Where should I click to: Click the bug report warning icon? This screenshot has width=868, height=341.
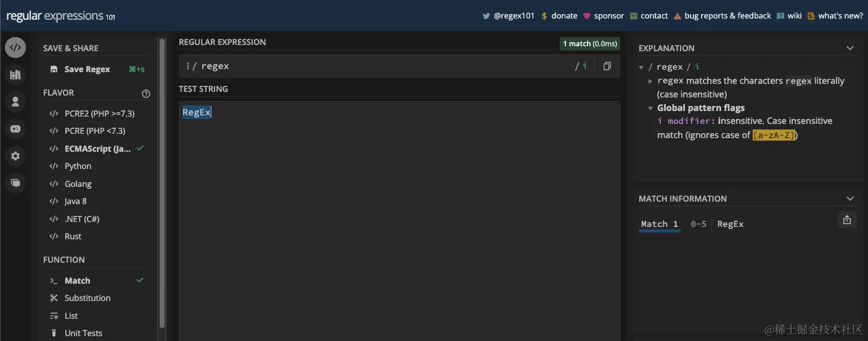(678, 16)
